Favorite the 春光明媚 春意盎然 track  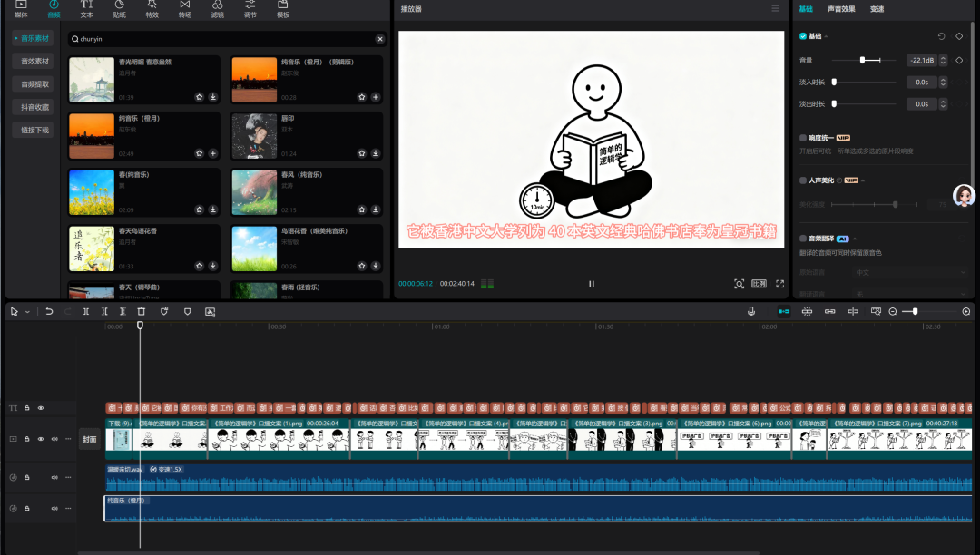199,97
